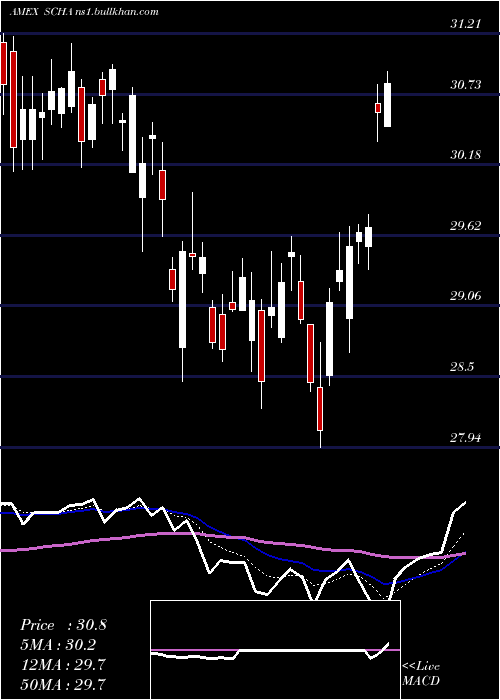Click the 29.62 price axis label

466,225
